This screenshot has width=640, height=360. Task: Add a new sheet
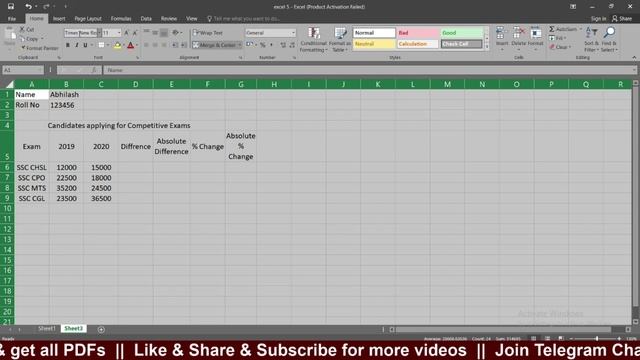click(101, 329)
